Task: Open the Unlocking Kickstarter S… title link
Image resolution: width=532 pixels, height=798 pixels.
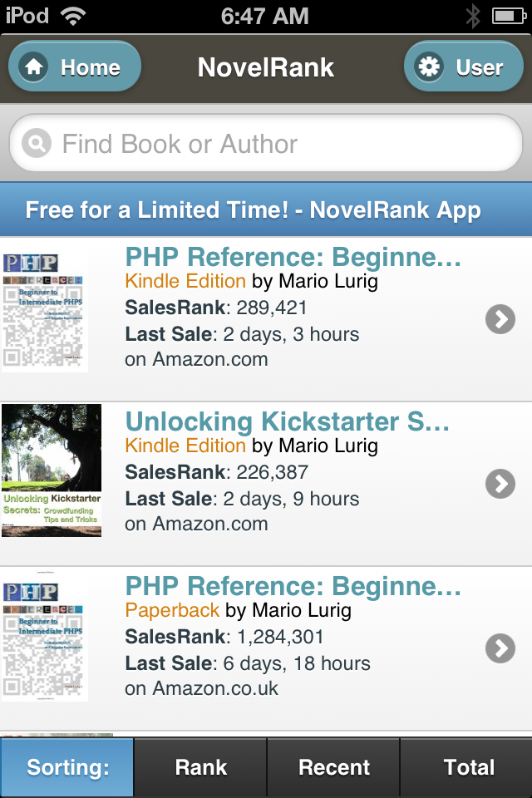Action: [288, 421]
